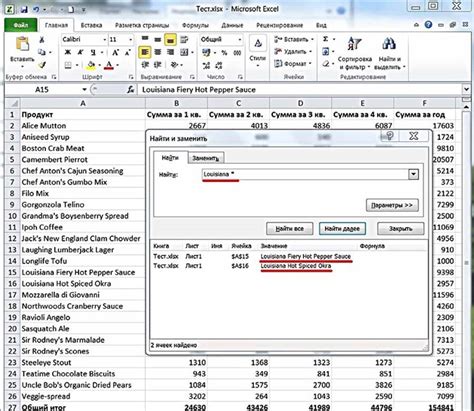Apply the red Font Color letter A
Image resolution: width=474 pixels, height=411 pixels.
point(109,65)
